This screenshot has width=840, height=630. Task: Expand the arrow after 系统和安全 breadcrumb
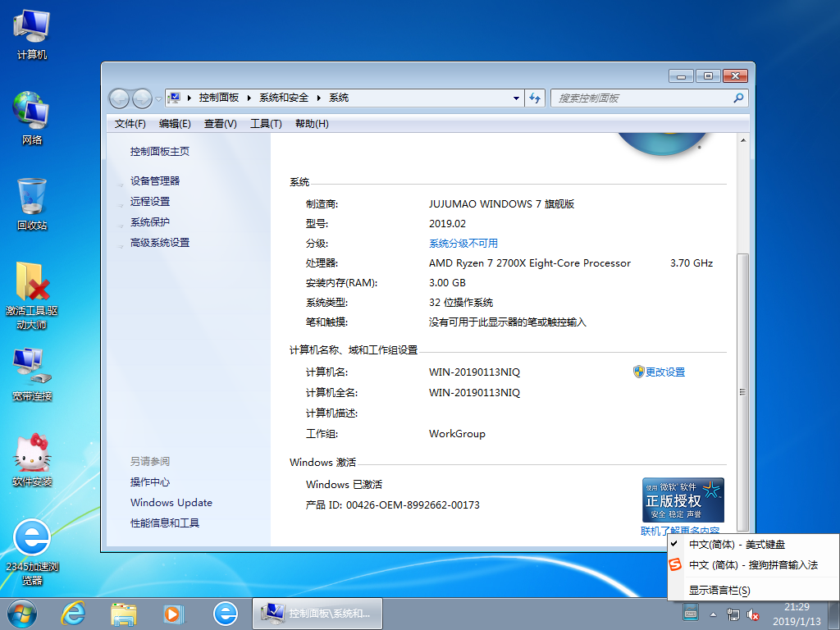(x=319, y=98)
